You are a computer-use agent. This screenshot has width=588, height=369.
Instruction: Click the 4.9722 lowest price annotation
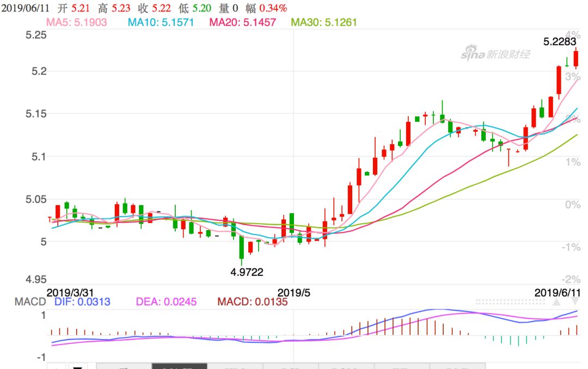point(247,272)
